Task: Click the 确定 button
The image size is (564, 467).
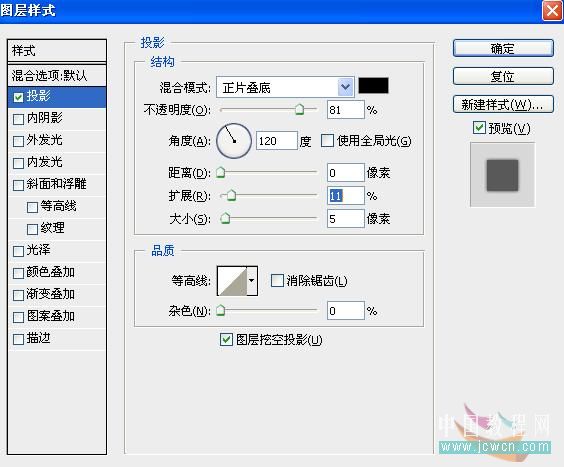Action: tap(503, 48)
